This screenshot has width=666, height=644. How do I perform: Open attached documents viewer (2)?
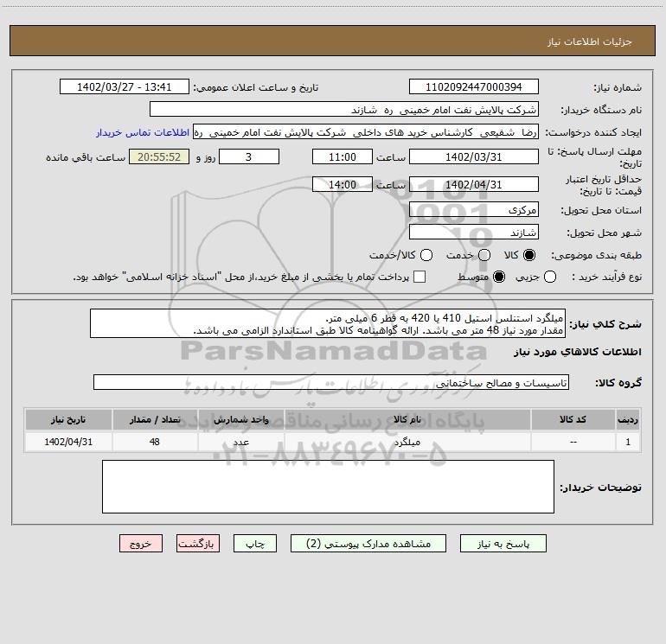coord(368,544)
